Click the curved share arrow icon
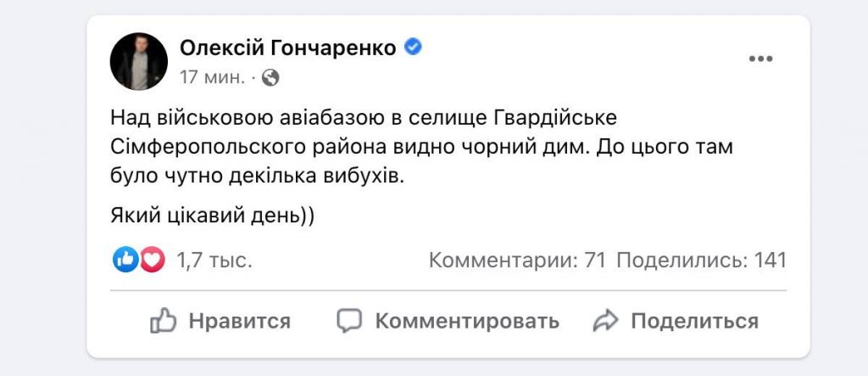 click(605, 321)
